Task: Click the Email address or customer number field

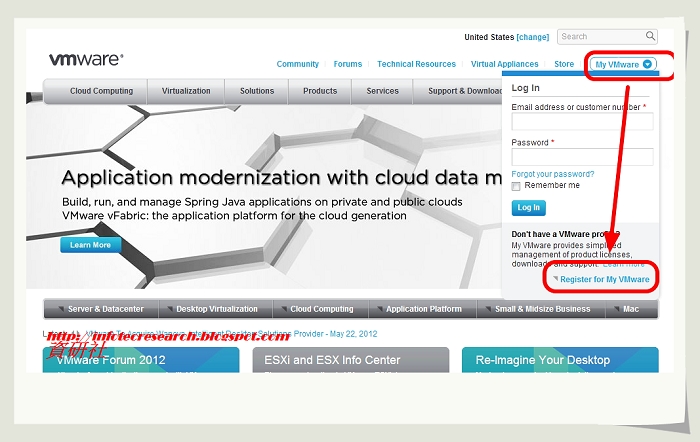Action: tap(583, 121)
